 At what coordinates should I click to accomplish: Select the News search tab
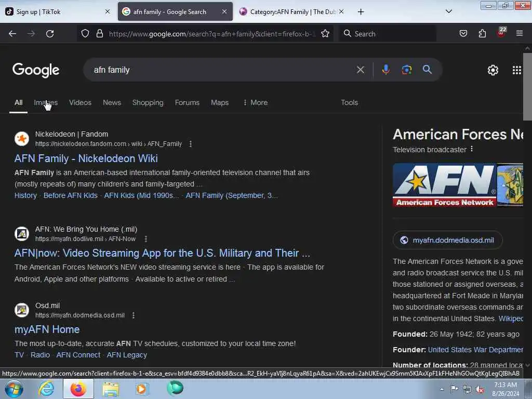(112, 102)
